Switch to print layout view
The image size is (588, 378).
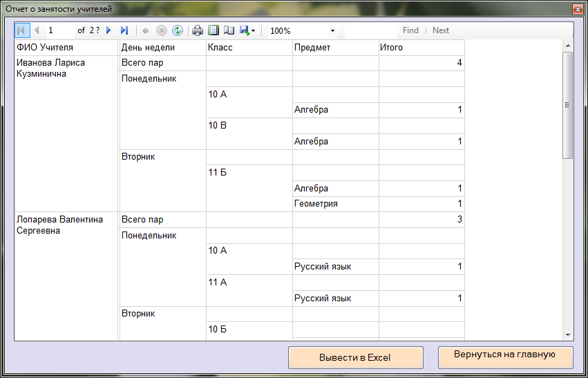click(214, 30)
